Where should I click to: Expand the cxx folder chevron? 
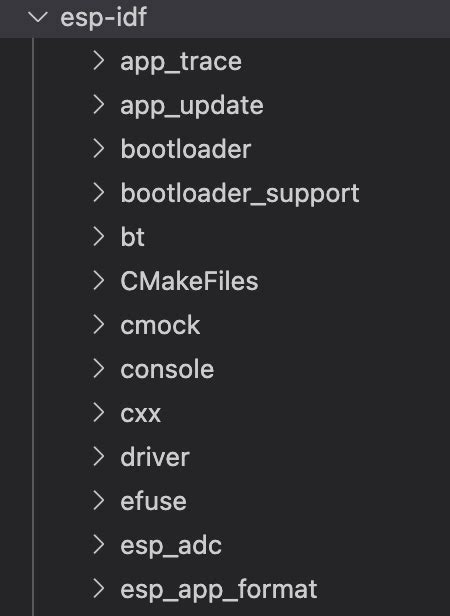(99, 413)
